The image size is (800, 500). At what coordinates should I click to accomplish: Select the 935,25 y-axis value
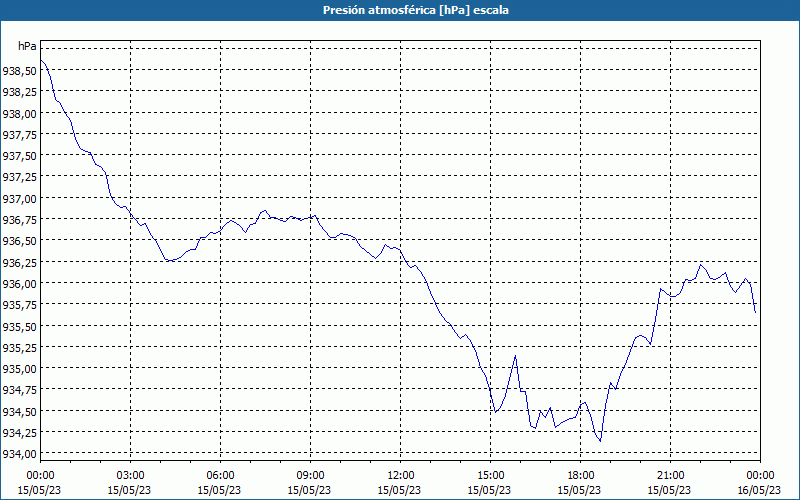coord(19,347)
